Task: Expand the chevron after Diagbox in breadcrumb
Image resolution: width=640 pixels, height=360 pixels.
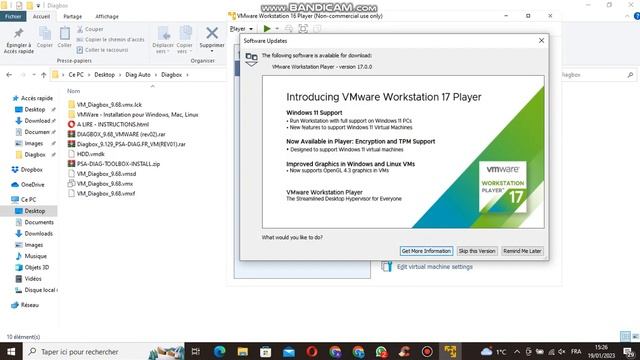Action: tap(187, 75)
